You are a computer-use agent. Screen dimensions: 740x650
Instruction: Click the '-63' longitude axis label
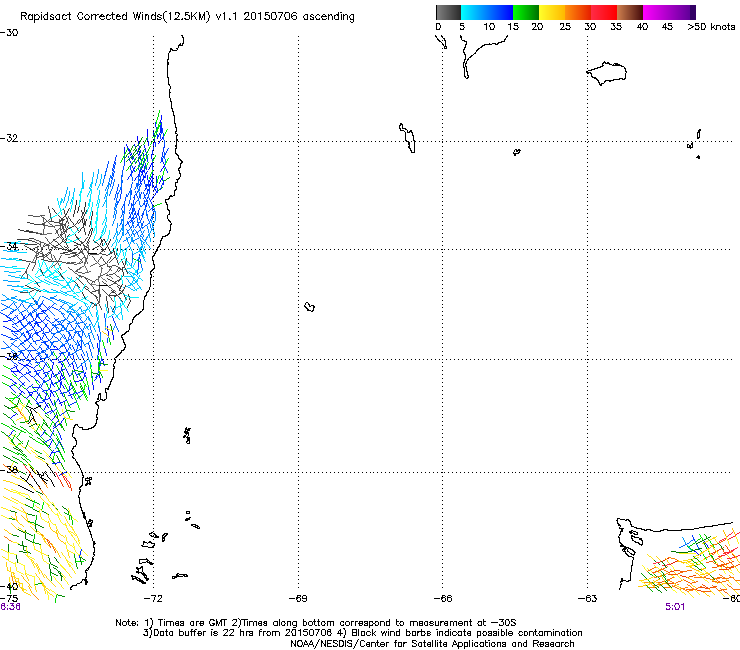pyautogui.click(x=588, y=599)
